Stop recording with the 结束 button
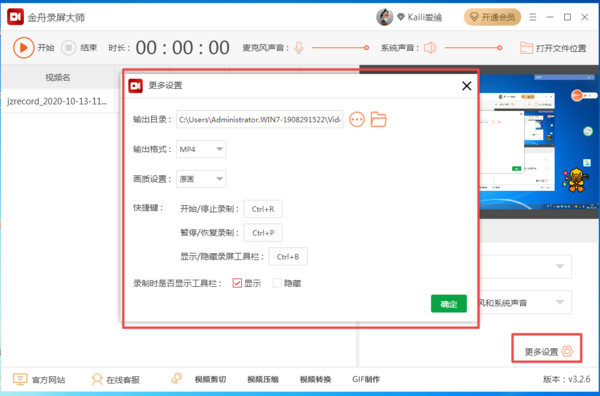 pyautogui.click(x=79, y=48)
